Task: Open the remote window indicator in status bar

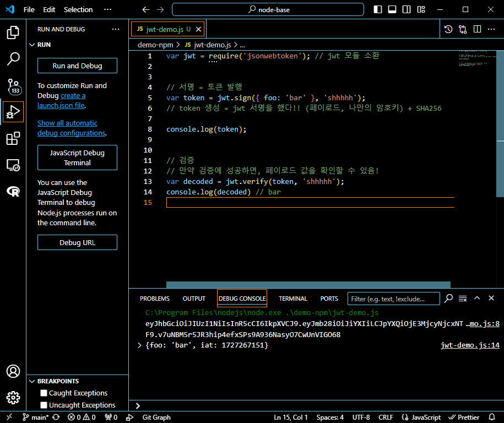Action: coord(9,417)
